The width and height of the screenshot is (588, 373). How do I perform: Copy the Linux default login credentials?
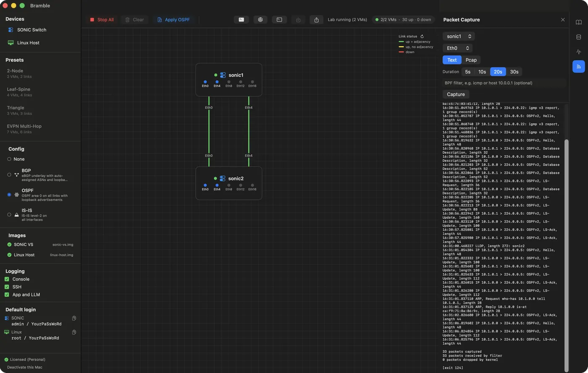74,332
